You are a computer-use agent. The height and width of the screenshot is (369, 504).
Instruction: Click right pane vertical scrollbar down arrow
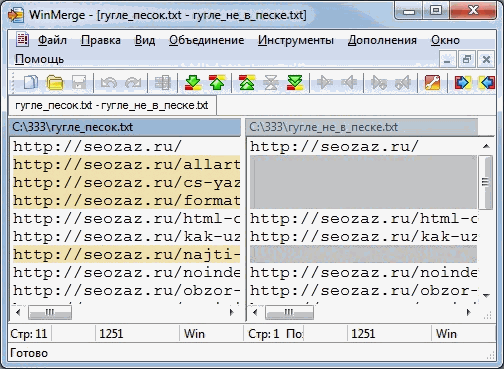tap(486, 295)
